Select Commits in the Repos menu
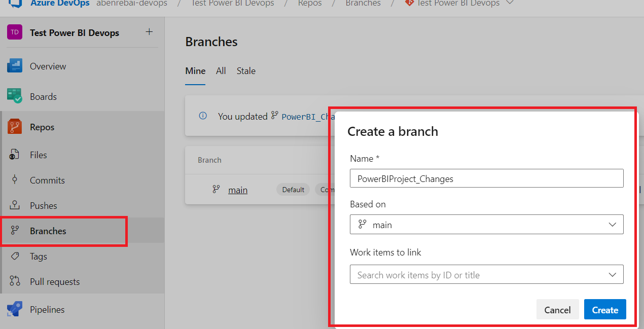The image size is (644, 329). [x=47, y=180]
